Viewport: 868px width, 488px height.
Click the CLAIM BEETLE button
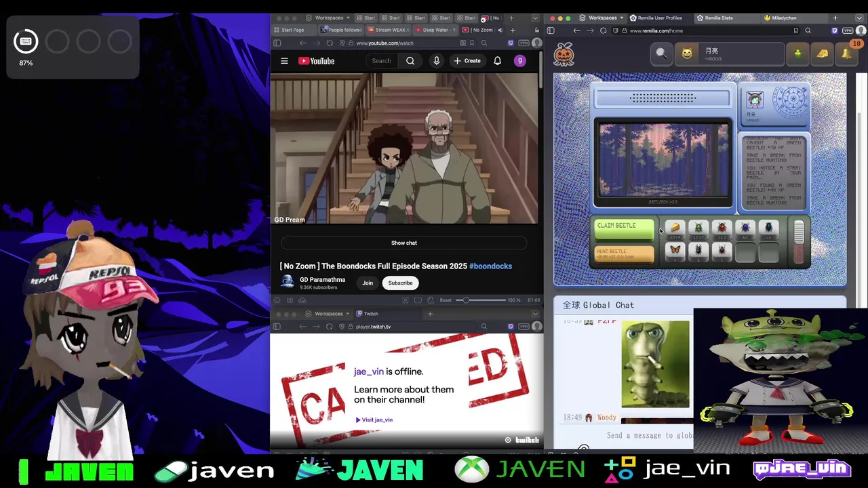coord(624,229)
